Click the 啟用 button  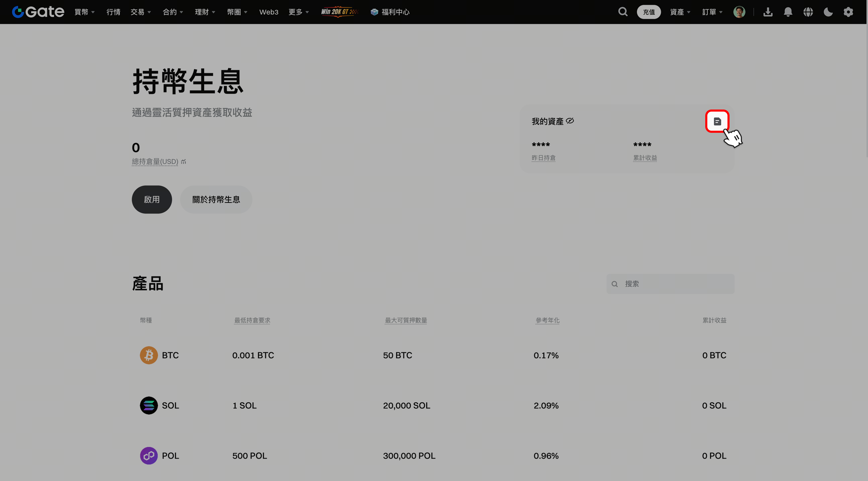[152, 199]
